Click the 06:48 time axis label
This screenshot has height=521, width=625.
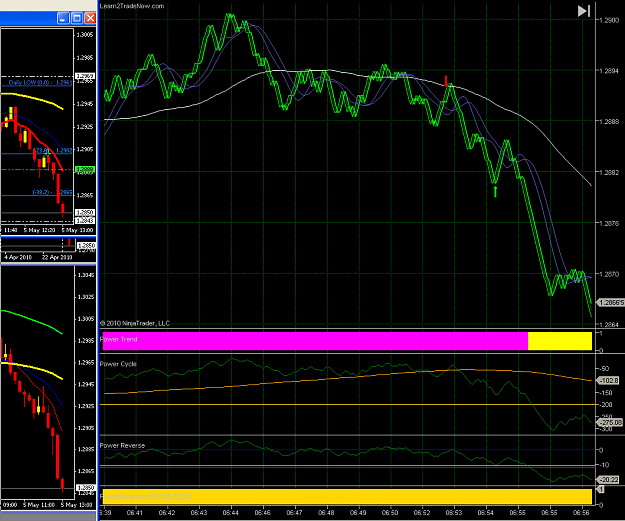(326, 513)
